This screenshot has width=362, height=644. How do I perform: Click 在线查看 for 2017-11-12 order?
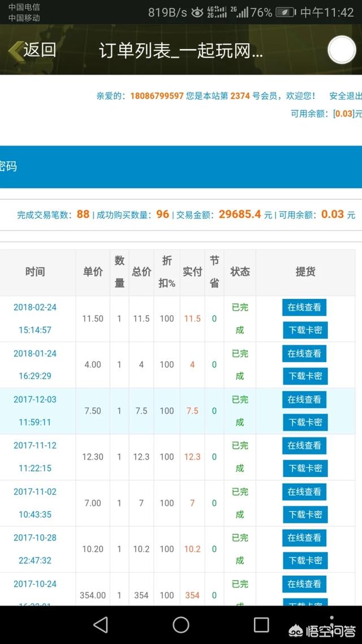point(304,446)
